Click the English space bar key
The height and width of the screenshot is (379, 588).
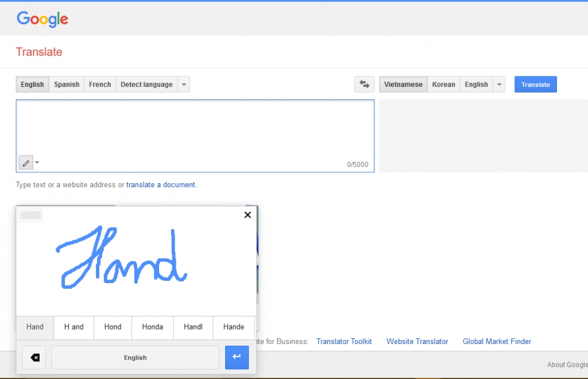(136, 358)
